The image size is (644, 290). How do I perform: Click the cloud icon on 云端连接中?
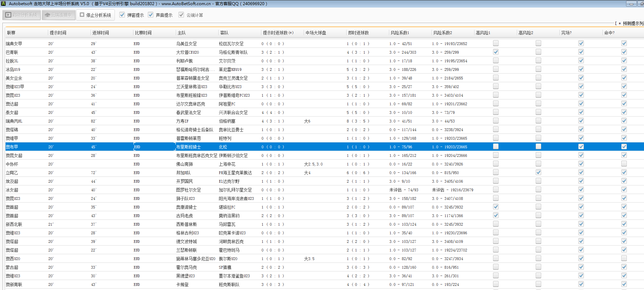point(47,15)
